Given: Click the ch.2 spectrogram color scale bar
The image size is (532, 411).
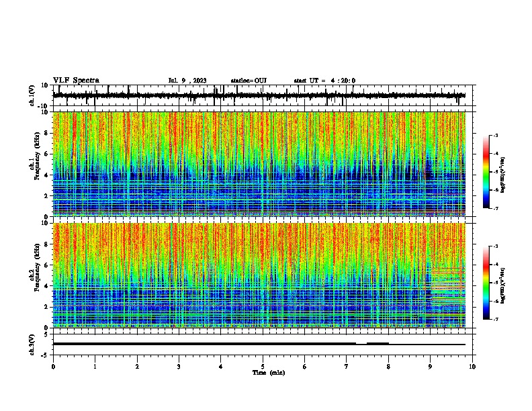Looking at the screenshot, I should point(486,283).
